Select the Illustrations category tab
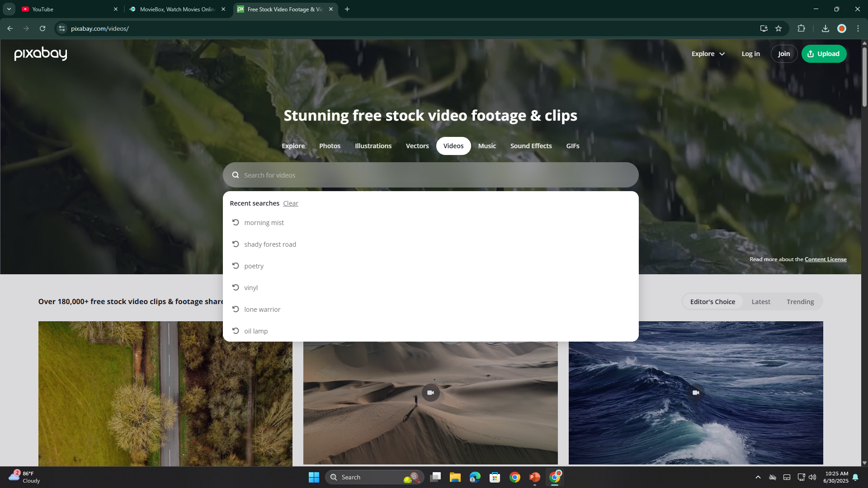The width and height of the screenshot is (868, 488). 373,146
